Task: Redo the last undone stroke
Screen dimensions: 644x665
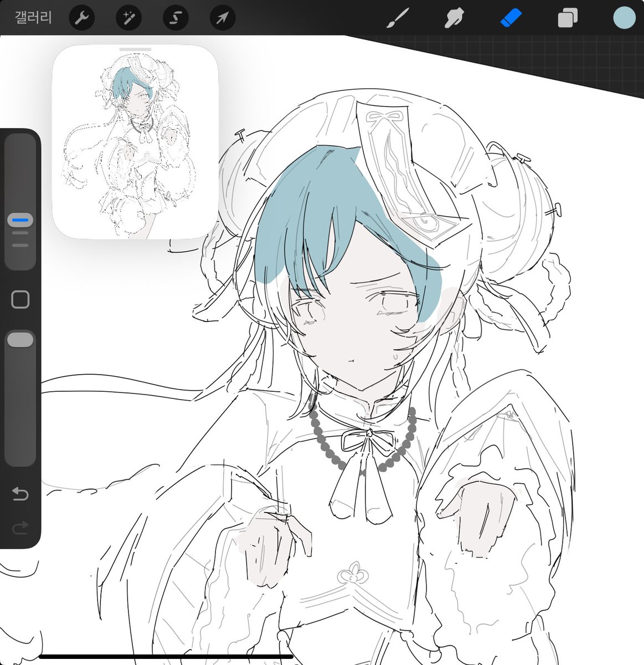Action: 20,528
